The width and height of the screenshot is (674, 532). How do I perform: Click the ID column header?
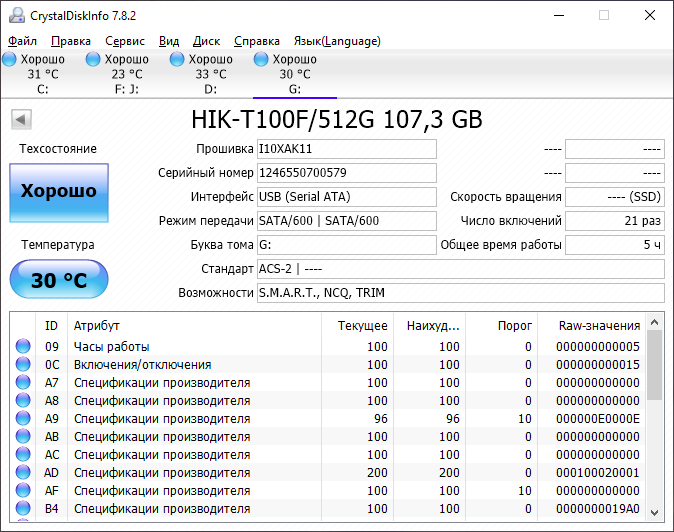pyautogui.click(x=51, y=326)
